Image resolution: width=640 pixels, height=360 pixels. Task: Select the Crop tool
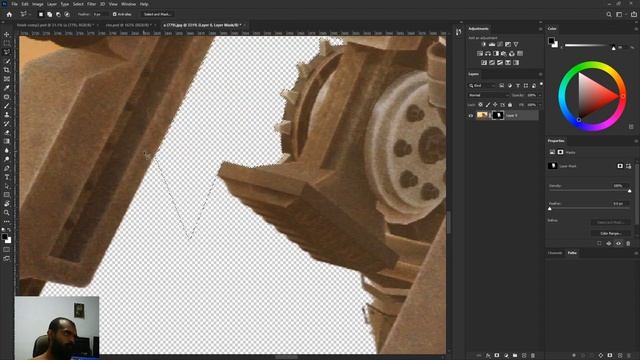pos(7,70)
